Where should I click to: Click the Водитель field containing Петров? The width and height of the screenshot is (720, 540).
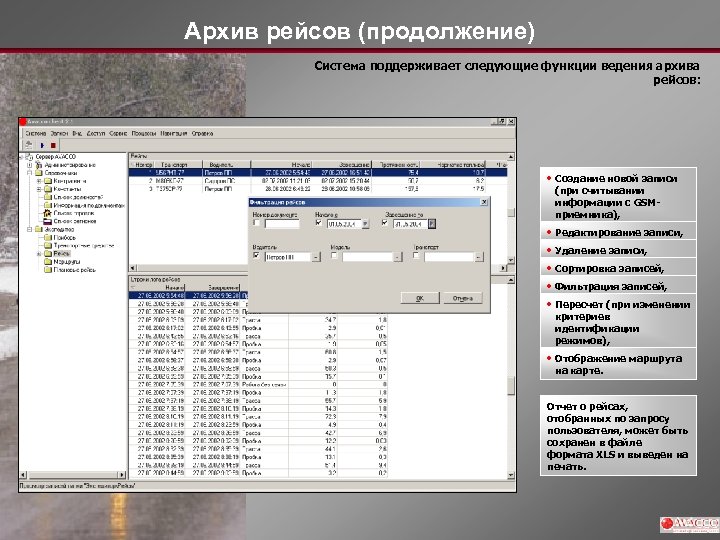288,257
